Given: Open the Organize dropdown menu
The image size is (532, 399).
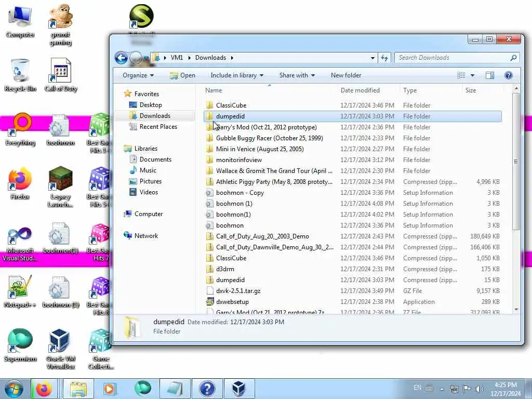Looking at the screenshot, I should tap(138, 75).
